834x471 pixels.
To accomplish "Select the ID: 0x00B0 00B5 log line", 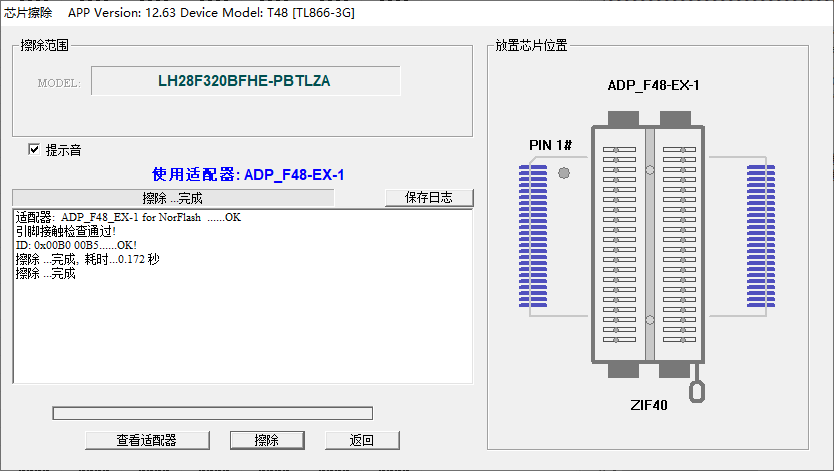I will coord(76,245).
